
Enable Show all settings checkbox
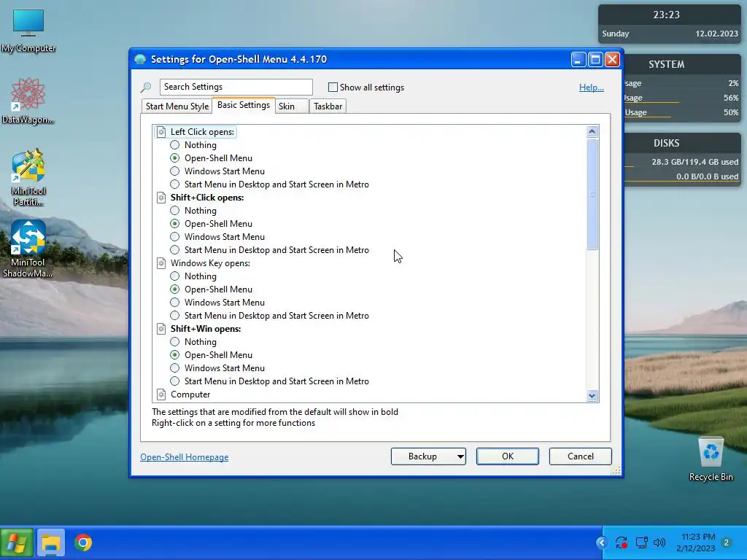pyautogui.click(x=333, y=87)
